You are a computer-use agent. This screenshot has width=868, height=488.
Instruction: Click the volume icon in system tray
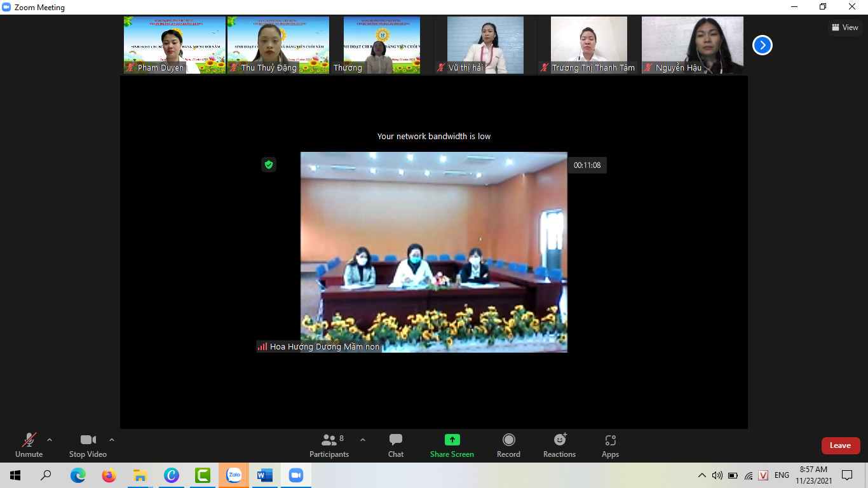coord(717,475)
